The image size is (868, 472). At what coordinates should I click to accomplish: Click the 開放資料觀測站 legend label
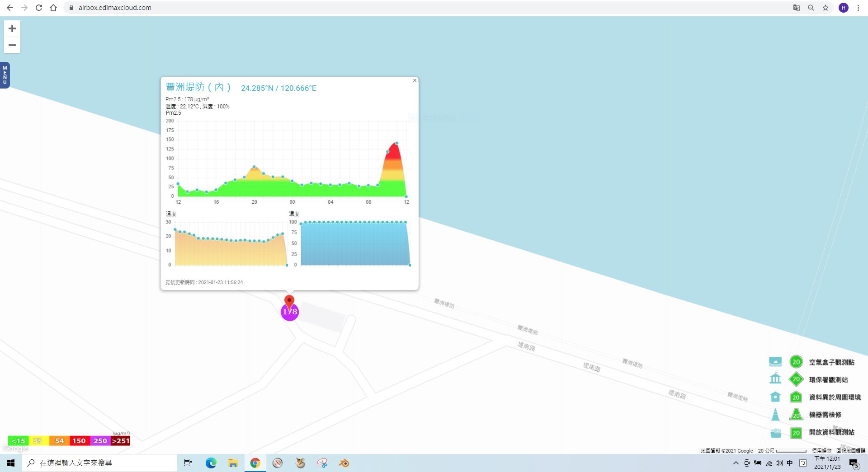click(x=831, y=432)
